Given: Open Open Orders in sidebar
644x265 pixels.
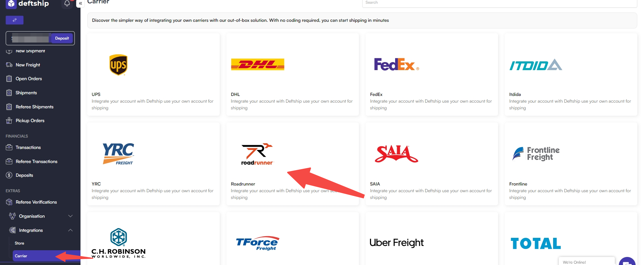Looking at the screenshot, I should (29, 78).
